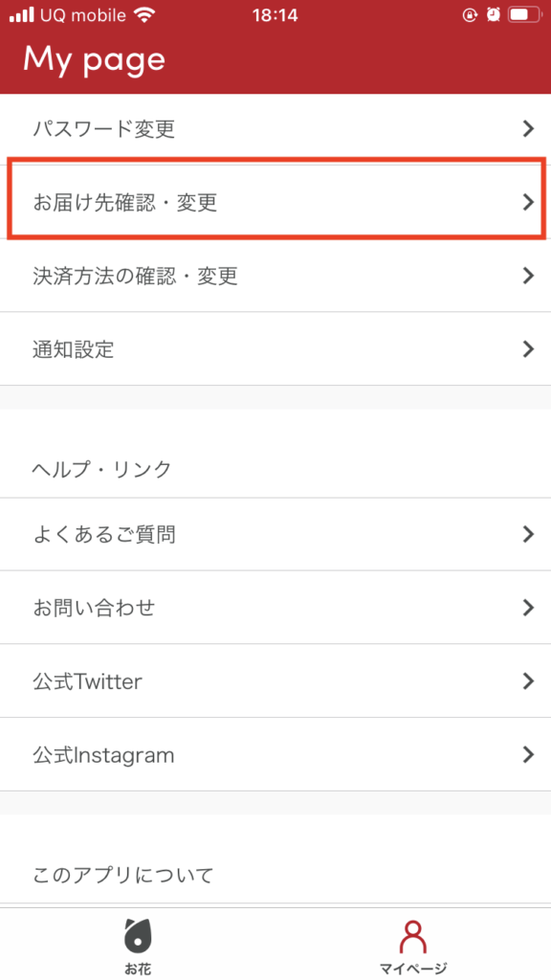The height and width of the screenshot is (980, 551).
Task: Open the お問い合わせ contact row
Action: click(275, 608)
